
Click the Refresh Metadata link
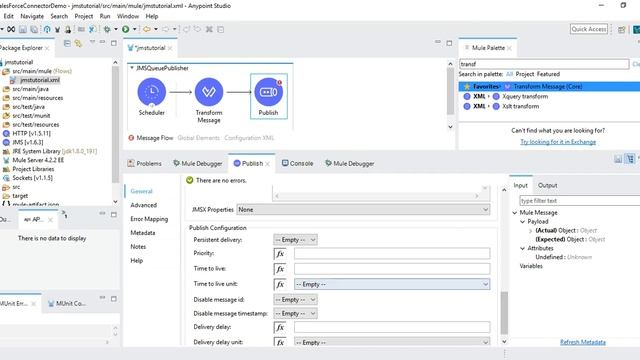(x=582, y=342)
